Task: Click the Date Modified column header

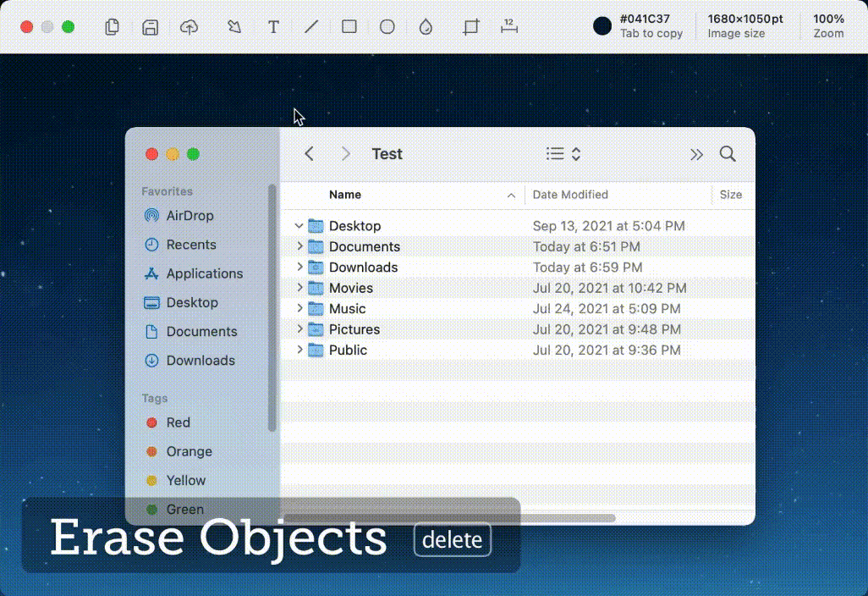Action: tap(570, 195)
